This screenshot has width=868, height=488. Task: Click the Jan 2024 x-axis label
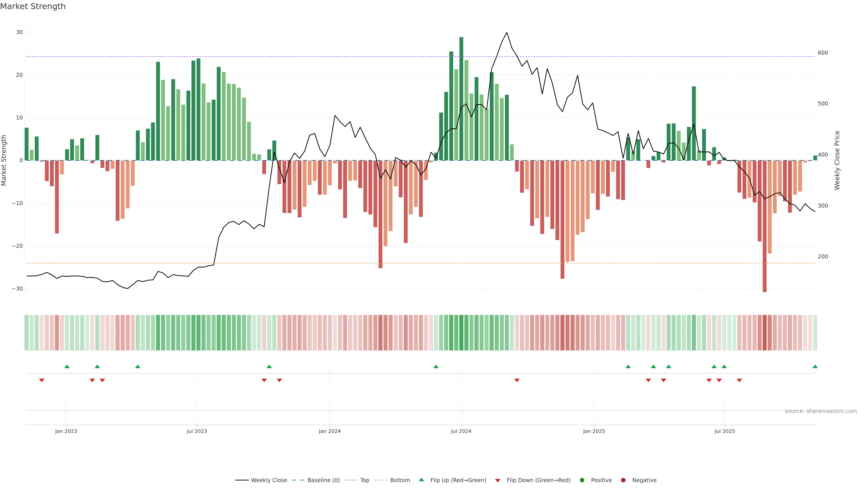[330, 431]
